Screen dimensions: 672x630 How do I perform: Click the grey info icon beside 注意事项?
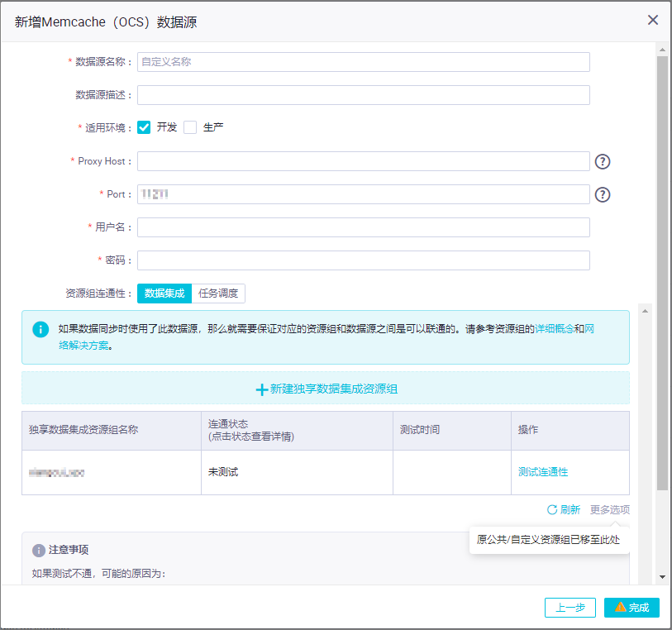[39, 551]
